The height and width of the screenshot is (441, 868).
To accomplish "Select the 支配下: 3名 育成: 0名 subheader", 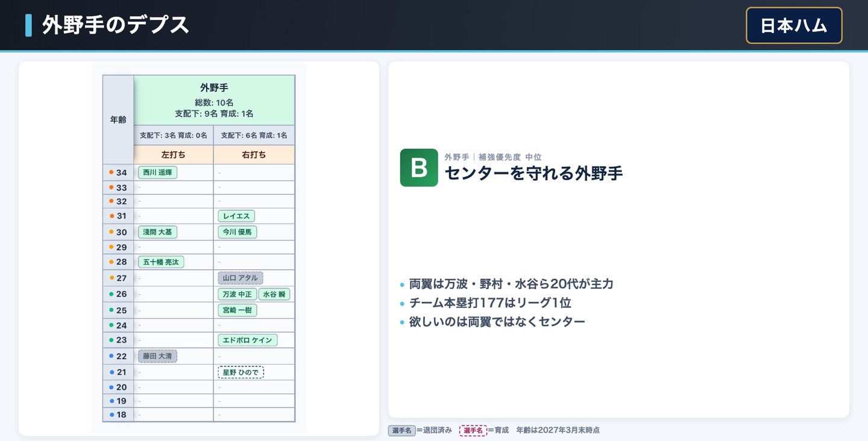I will coord(174,136).
